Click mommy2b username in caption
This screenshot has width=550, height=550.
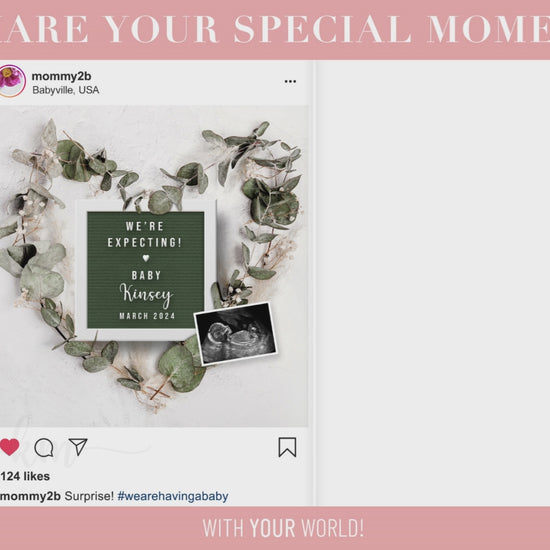click(31, 496)
